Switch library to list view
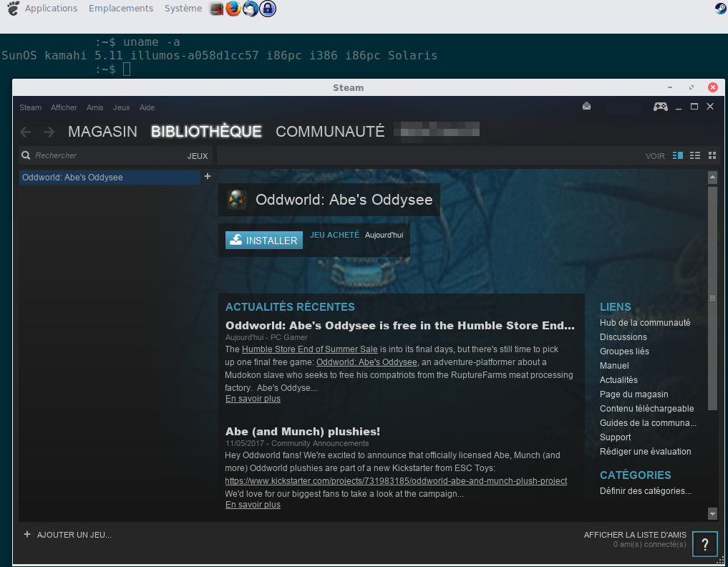The width and height of the screenshot is (728, 567). tap(695, 155)
